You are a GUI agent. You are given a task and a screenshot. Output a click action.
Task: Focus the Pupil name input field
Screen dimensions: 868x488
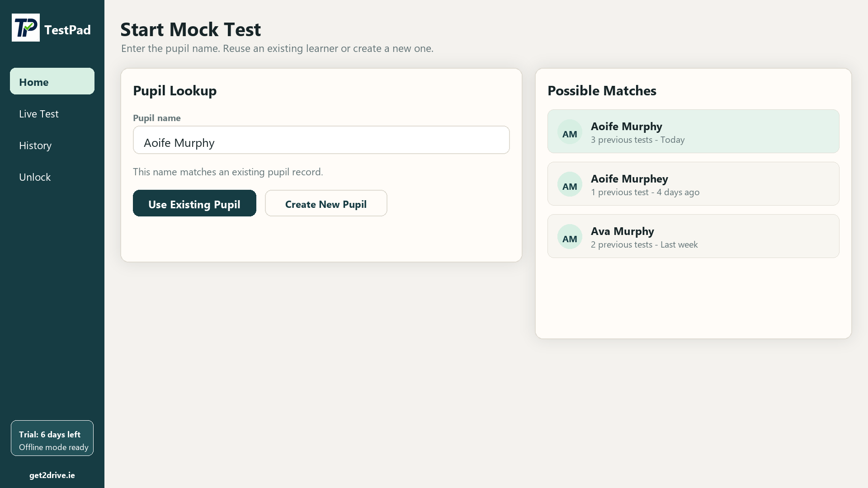[x=321, y=140]
